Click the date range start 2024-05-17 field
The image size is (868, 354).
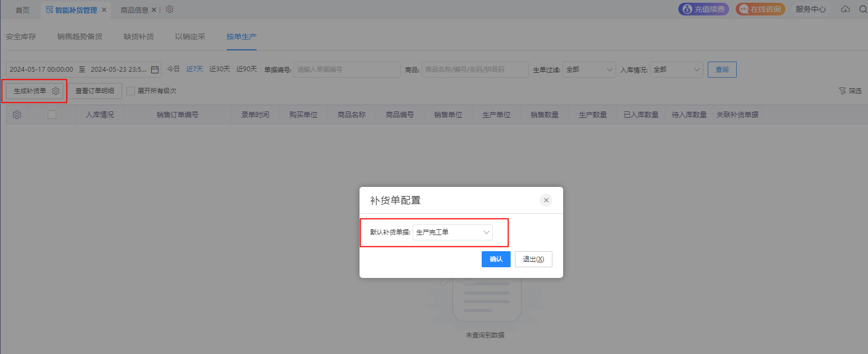click(x=41, y=70)
